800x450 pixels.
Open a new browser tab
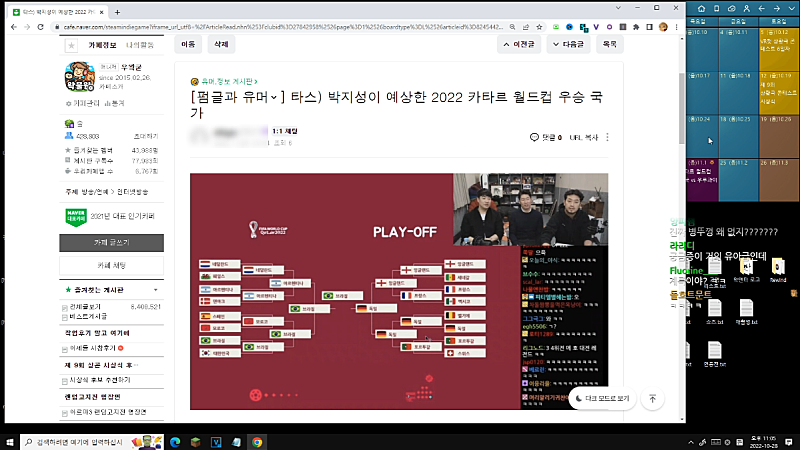(x=117, y=12)
